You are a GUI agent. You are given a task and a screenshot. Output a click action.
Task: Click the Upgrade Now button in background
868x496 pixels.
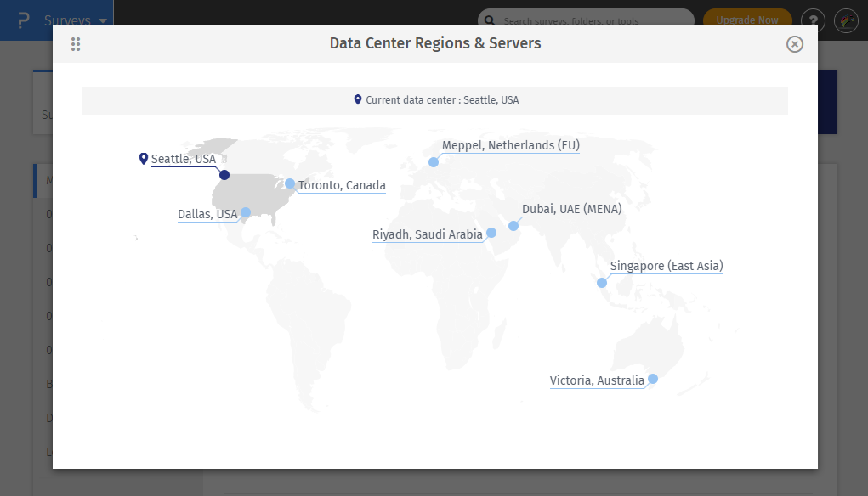pos(746,20)
